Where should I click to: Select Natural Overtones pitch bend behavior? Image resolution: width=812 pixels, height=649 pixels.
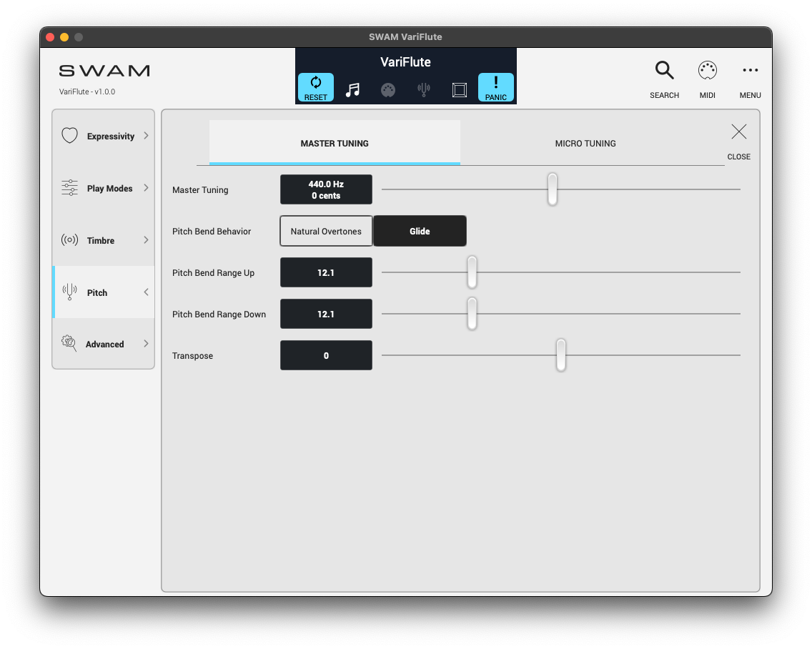pyautogui.click(x=326, y=232)
